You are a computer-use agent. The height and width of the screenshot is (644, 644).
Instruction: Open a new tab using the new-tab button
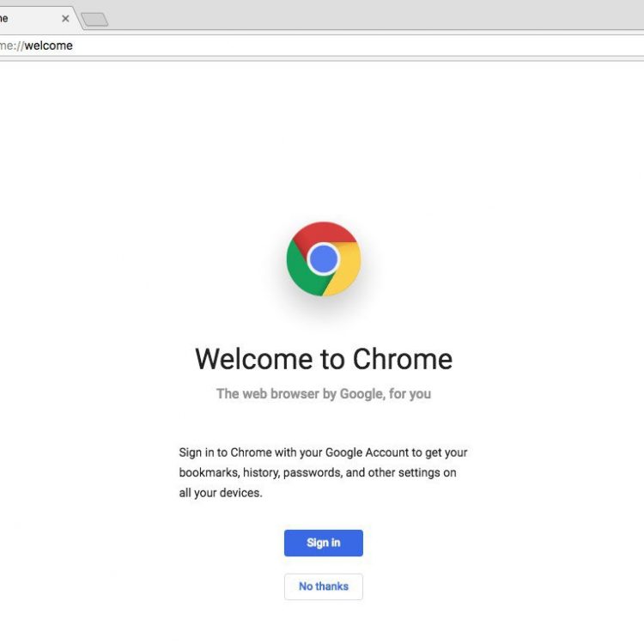(94, 19)
